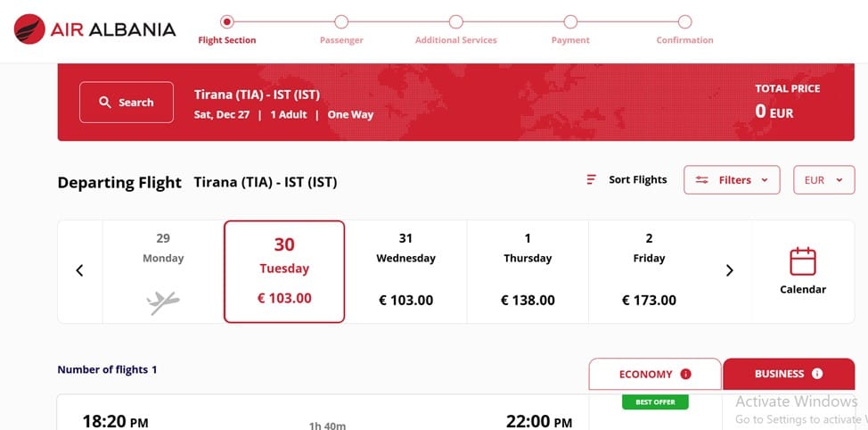The image size is (868, 430).
Task: Click the Sort Flights icon
Action: pyautogui.click(x=591, y=180)
